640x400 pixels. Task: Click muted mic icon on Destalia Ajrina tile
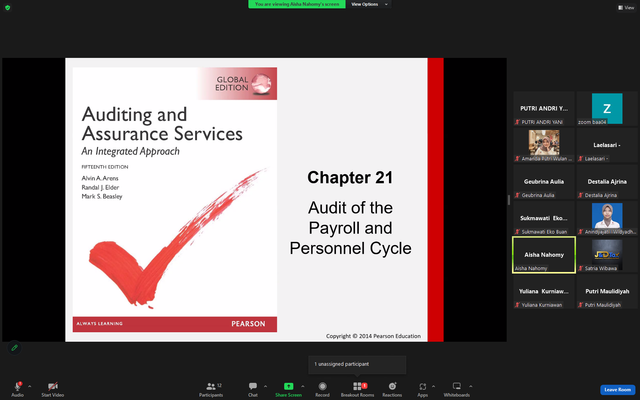point(580,195)
